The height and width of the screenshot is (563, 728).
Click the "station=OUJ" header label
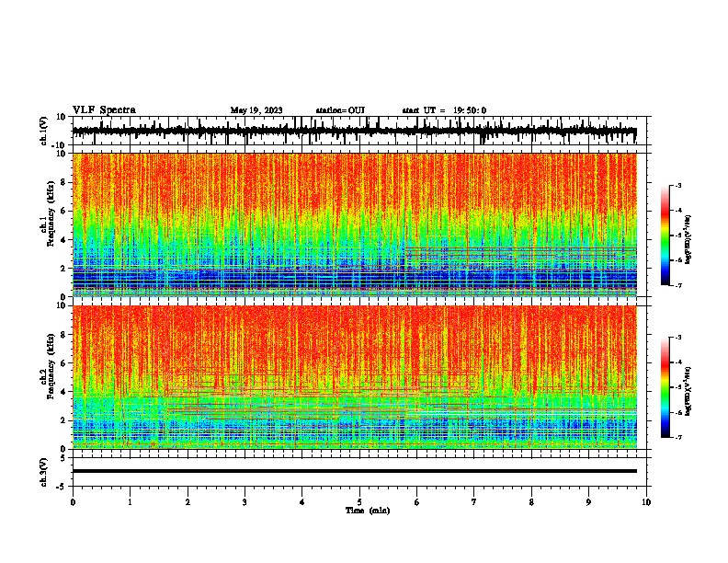tap(340, 110)
